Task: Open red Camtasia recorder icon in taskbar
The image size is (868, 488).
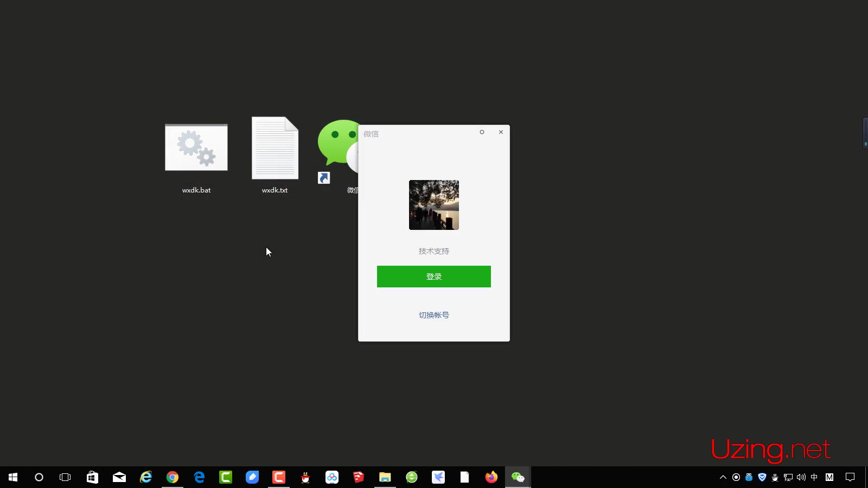Action: point(279,477)
